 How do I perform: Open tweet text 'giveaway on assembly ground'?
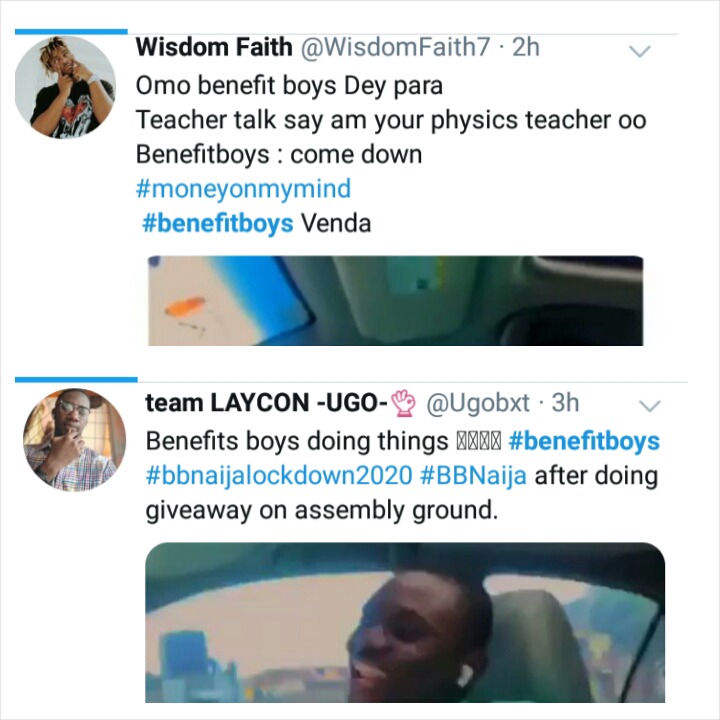(x=321, y=510)
